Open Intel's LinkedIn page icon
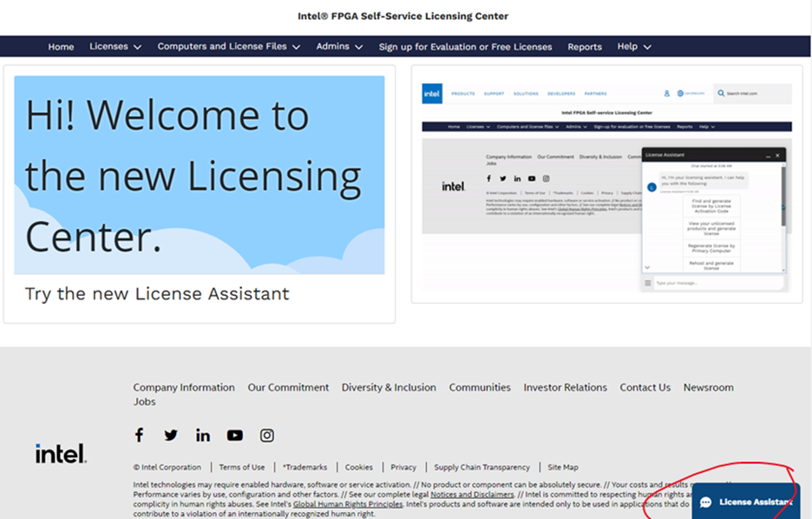 (203, 435)
